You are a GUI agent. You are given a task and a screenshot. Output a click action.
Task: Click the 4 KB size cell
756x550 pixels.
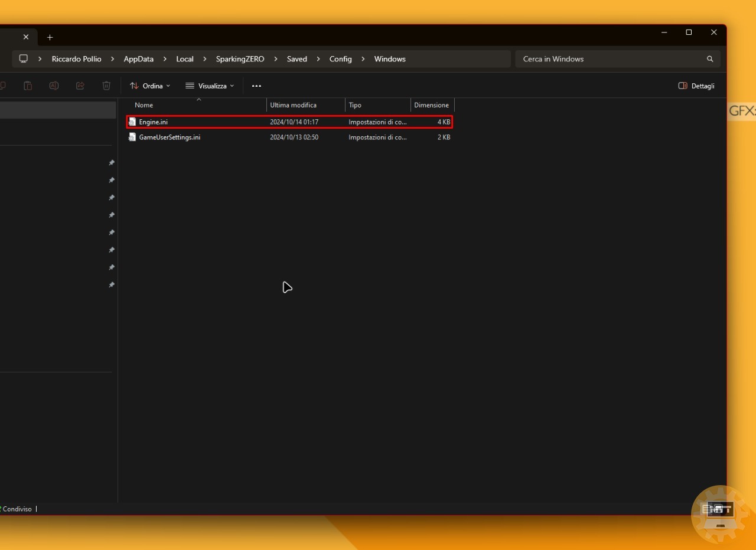(x=444, y=122)
